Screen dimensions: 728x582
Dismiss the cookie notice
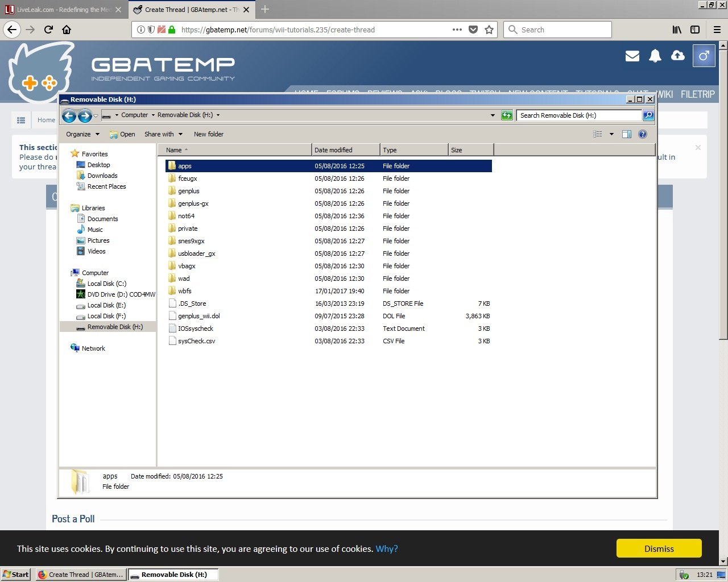point(659,548)
